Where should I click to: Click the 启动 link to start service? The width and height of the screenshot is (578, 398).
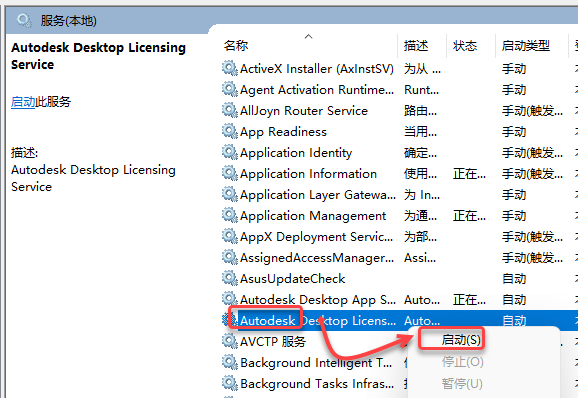[23, 102]
